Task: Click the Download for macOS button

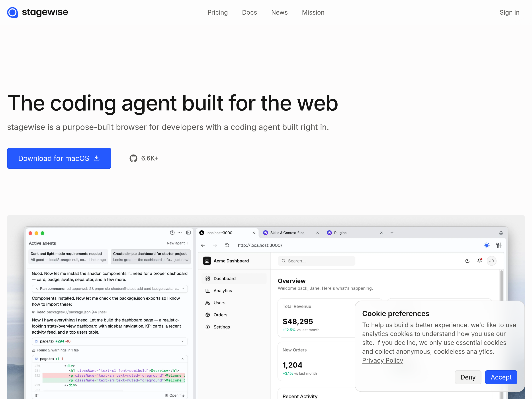Action: [x=59, y=158]
